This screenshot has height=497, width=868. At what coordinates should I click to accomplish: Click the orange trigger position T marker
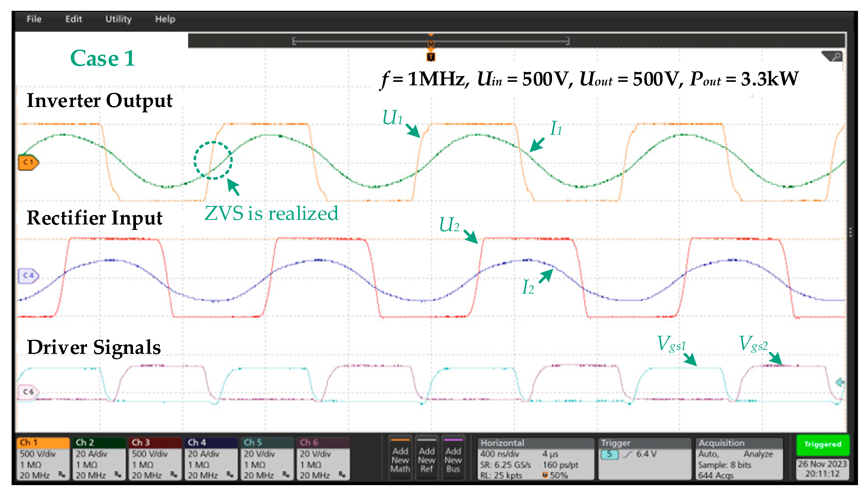[431, 57]
